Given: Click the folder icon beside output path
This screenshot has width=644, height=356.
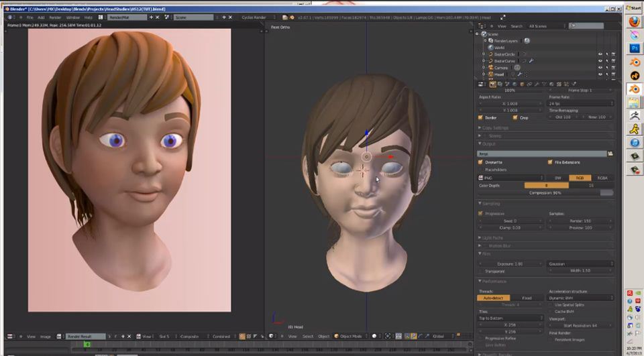Looking at the screenshot, I should tap(610, 154).
